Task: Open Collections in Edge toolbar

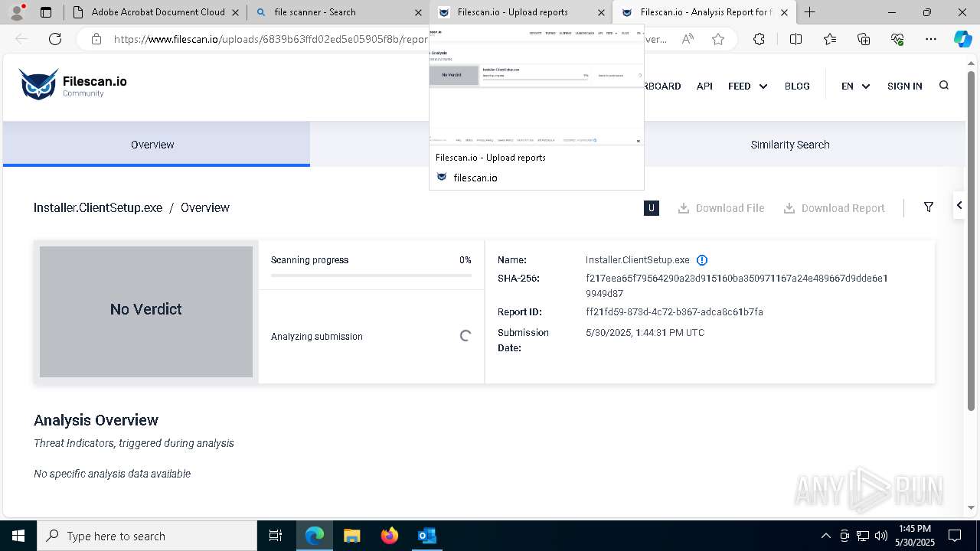Action: pos(864,39)
